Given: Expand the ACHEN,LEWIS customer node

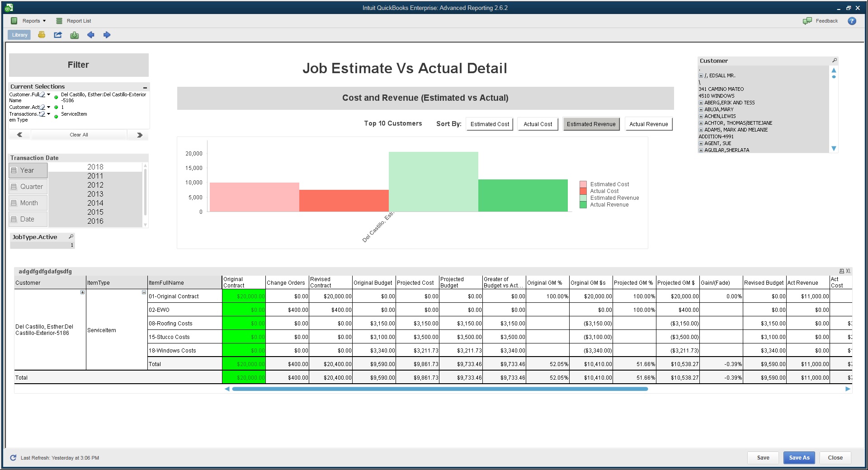Looking at the screenshot, I should [x=701, y=117].
